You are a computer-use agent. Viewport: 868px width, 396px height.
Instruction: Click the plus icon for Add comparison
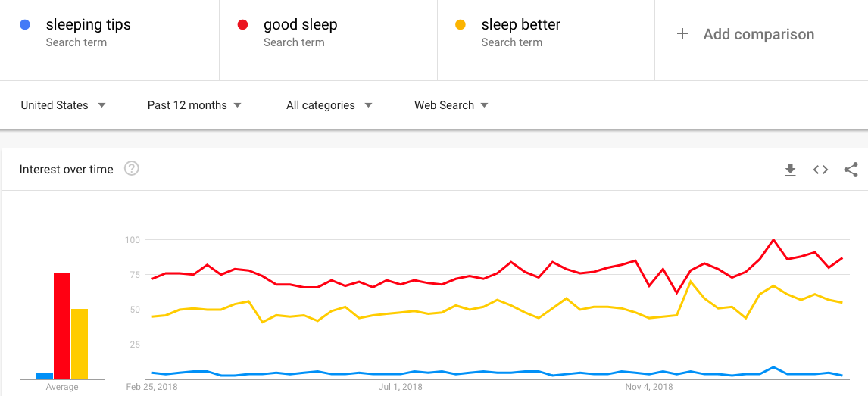[x=682, y=34]
